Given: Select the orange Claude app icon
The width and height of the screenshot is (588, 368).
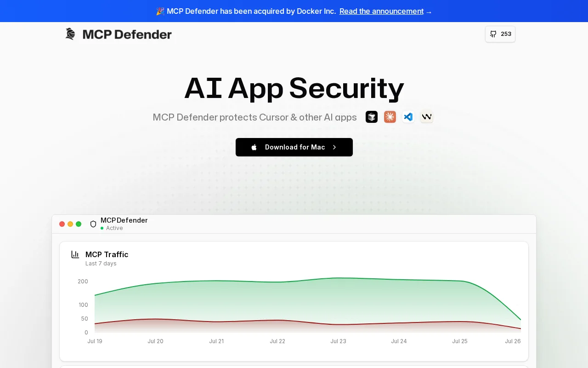Looking at the screenshot, I should pos(390,117).
